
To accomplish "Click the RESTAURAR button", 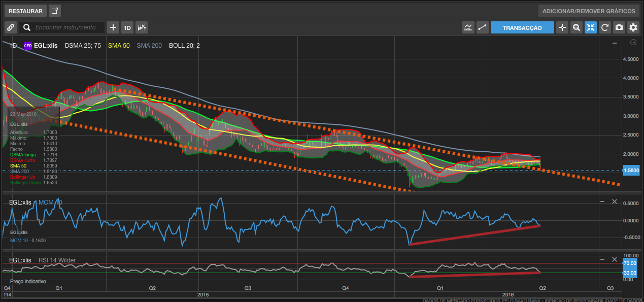I will 25,11.
